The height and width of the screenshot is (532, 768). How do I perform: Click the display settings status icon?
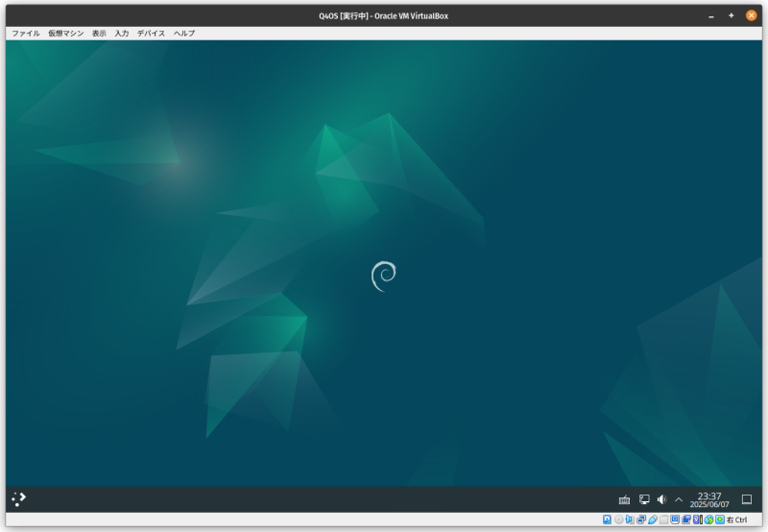675,520
